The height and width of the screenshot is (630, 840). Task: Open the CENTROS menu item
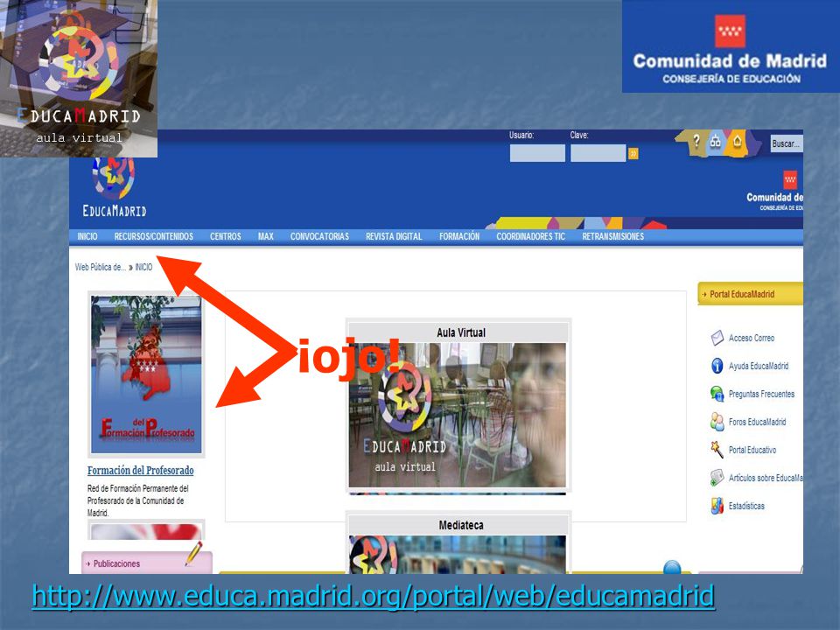tap(225, 236)
